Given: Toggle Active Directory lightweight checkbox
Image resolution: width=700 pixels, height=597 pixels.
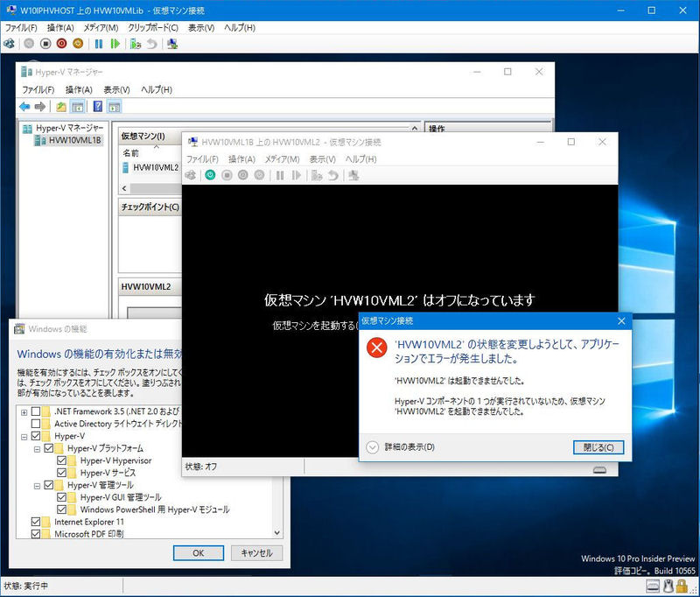Looking at the screenshot, I should [36, 424].
